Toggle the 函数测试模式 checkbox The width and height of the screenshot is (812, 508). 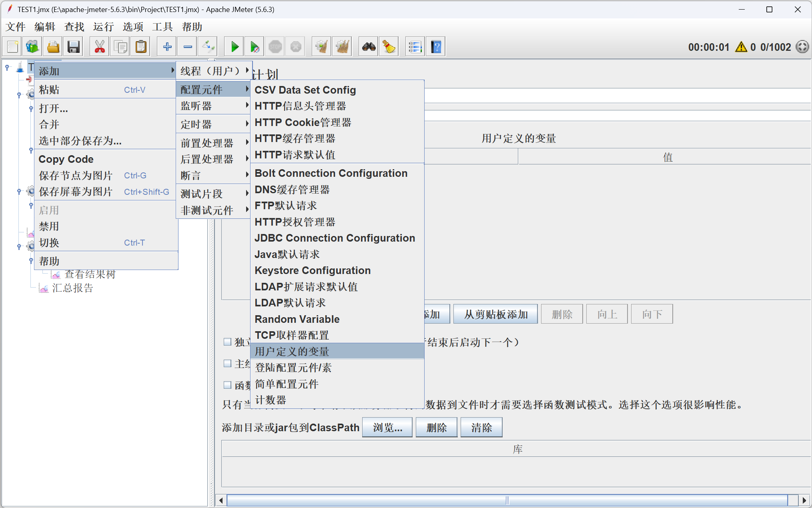click(227, 385)
